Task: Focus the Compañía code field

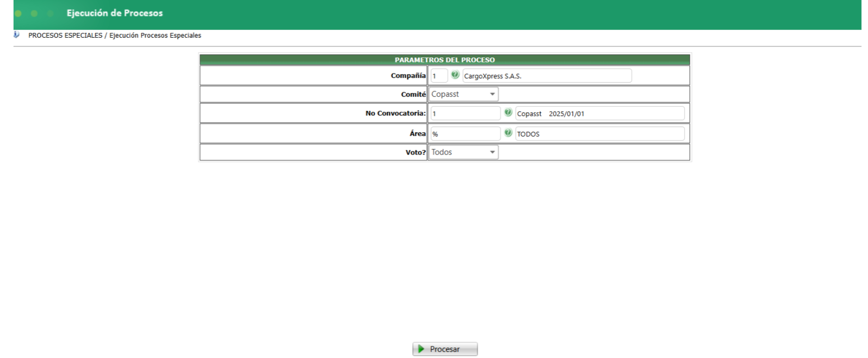Action: click(x=439, y=76)
